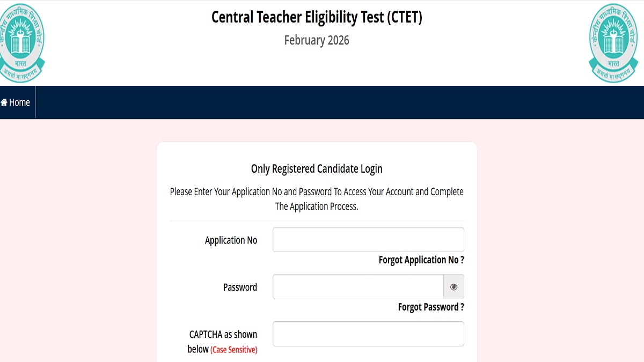
Task: Click into the Password text box
Action: click(x=358, y=287)
